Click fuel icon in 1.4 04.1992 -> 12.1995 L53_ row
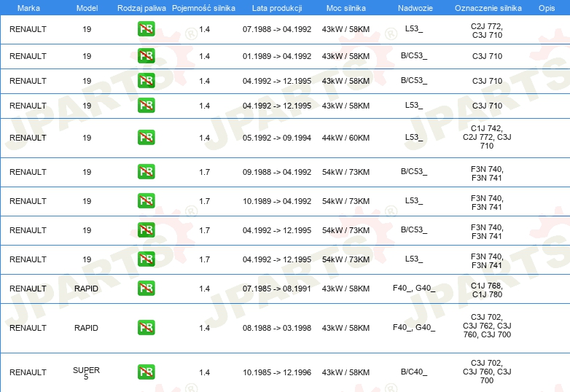The width and height of the screenshot is (570, 392). [146, 106]
